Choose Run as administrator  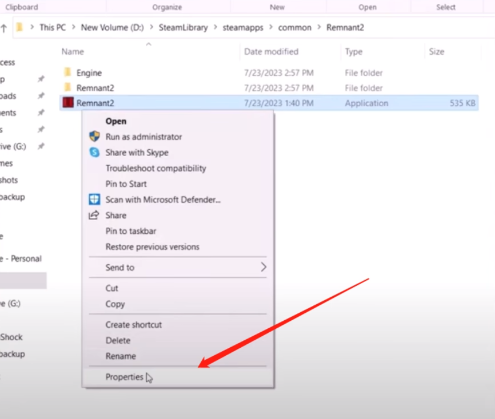[x=178, y=137]
